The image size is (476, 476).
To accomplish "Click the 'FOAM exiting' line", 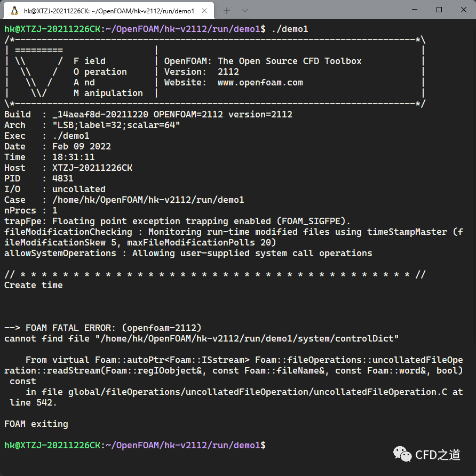I will click(x=36, y=424).
